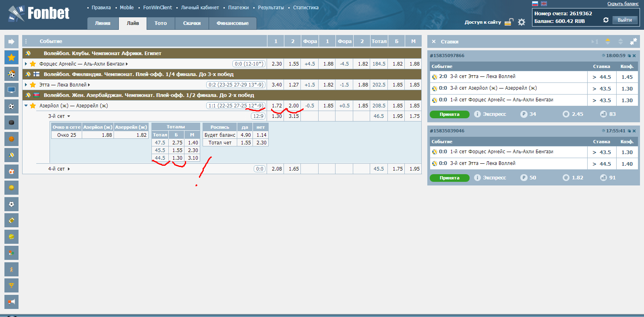Open the Правила menu link
The width and height of the screenshot is (644, 317).
[x=101, y=8]
